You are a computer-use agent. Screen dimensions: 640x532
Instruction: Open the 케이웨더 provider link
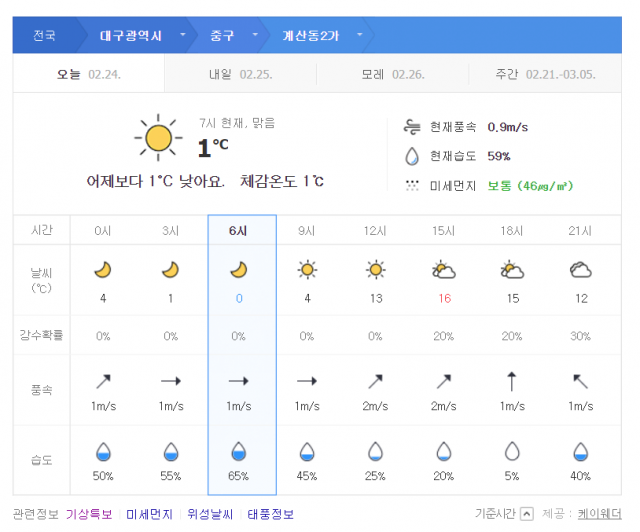point(600,514)
